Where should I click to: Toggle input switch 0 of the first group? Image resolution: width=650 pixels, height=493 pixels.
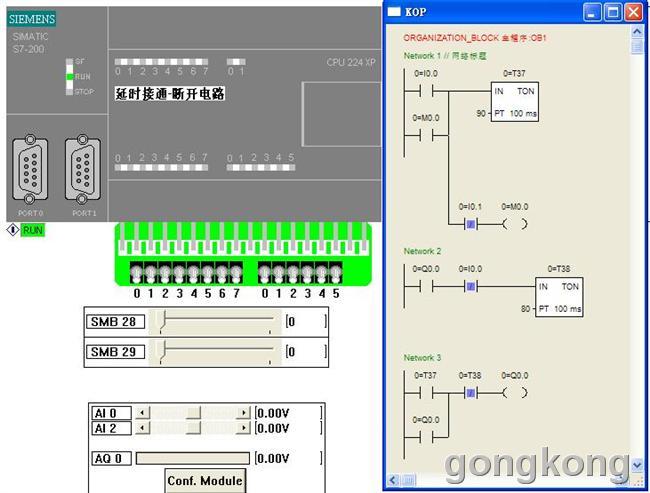tap(136, 272)
